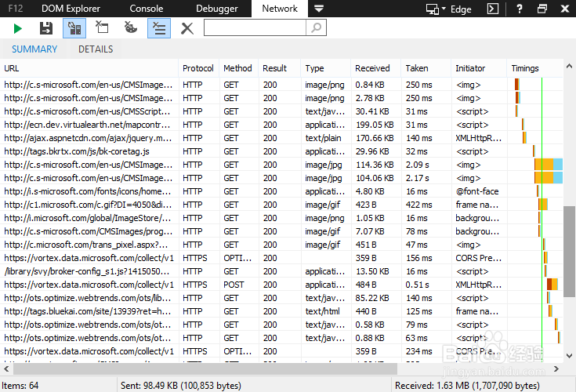Click the text/plain type cell
The width and height of the screenshot is (576, 392).
coord(323,138)
